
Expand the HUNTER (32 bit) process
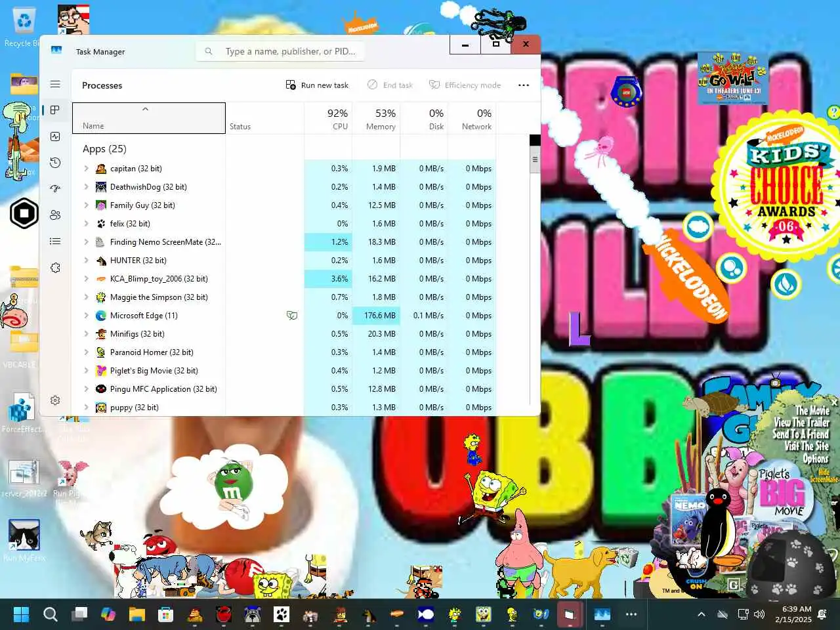tap(86, 261)
